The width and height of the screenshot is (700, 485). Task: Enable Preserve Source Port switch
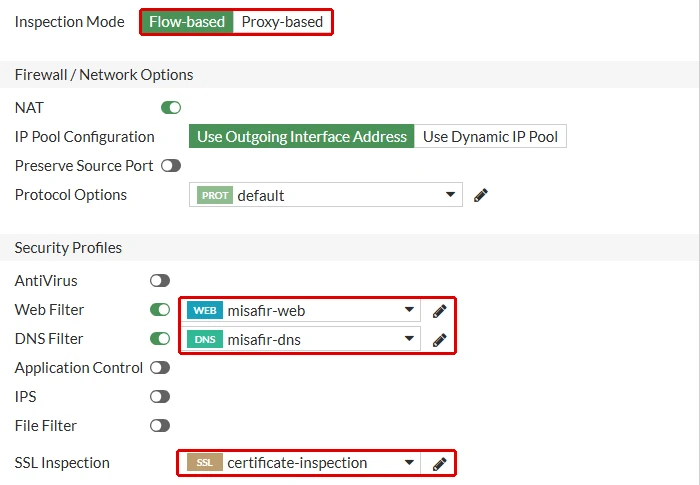point(171,166)
